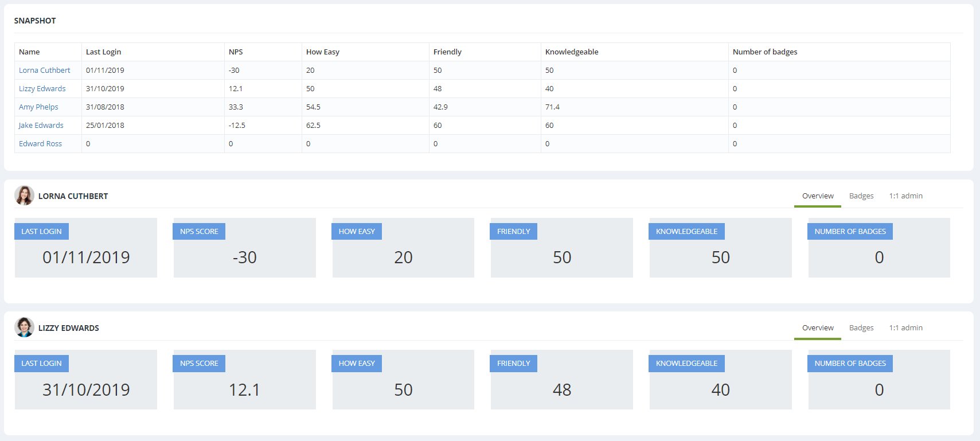This screenshot has height=441, width=980.
Task: Click large 40 Knowledgeable value
Action: [x=721, y=390]
